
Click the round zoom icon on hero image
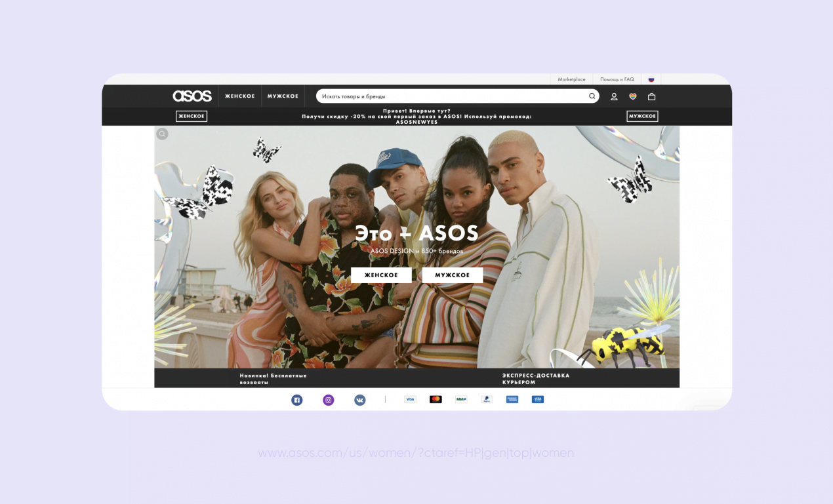coord(162,134)
